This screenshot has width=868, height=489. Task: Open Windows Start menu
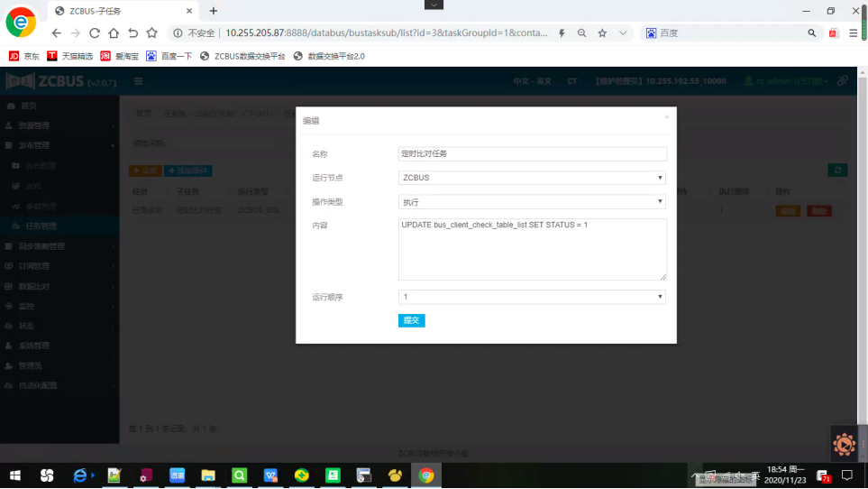click(x=15, y=475)
